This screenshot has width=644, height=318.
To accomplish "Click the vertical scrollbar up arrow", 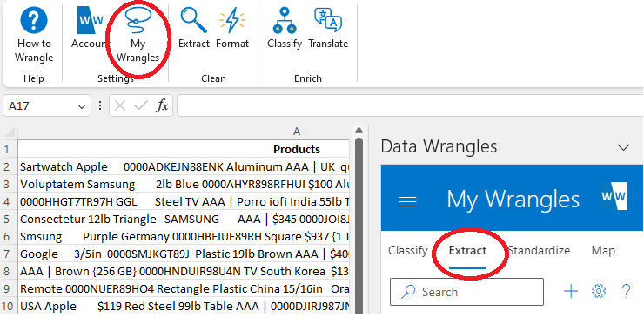I will (x=359, y=131).
